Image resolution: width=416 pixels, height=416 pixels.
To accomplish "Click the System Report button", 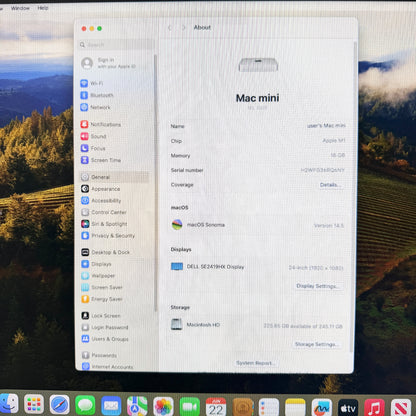I will [x=255, y=363].
